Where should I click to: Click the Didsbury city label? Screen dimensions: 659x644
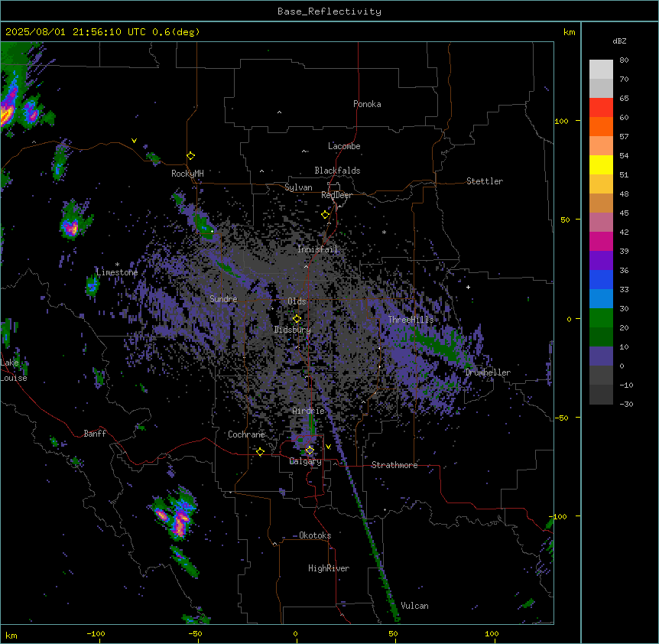[293, 330]
